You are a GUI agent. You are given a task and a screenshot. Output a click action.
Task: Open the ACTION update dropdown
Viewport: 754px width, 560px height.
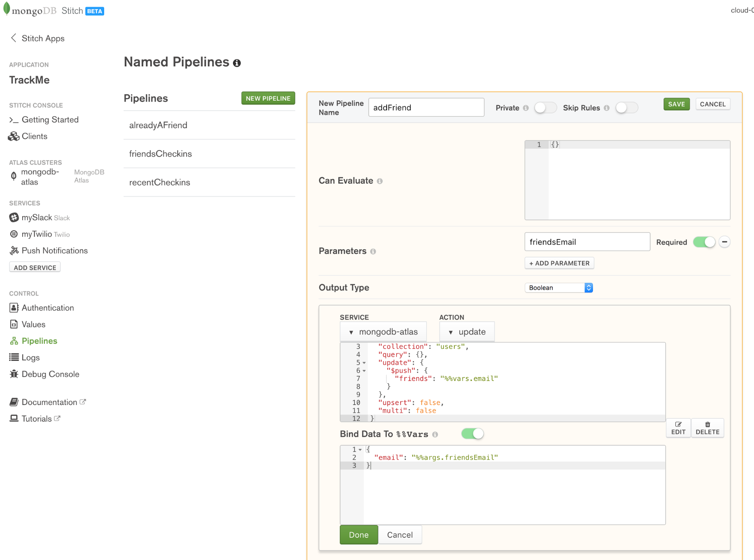pyautogui.click(x=467, y=331)
